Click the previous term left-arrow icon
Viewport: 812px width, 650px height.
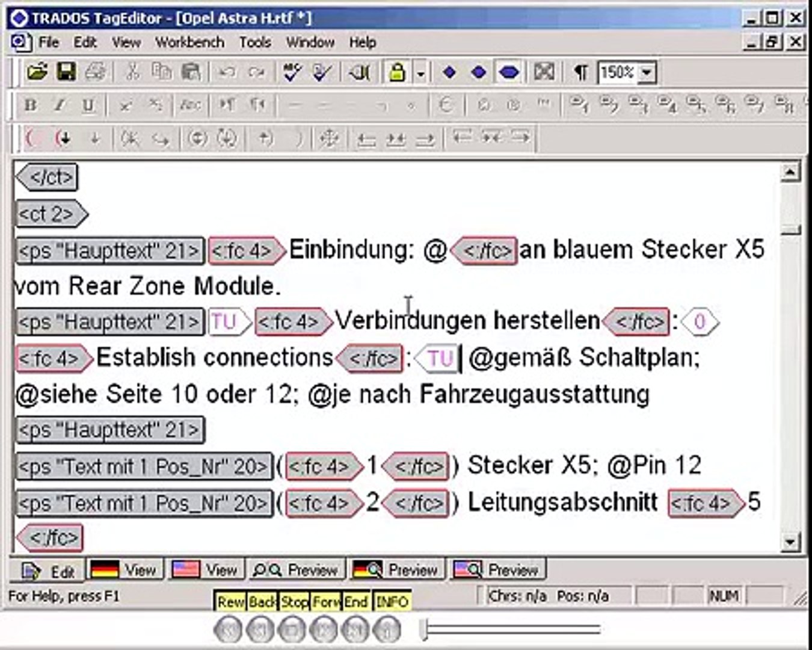coord(462,137)
